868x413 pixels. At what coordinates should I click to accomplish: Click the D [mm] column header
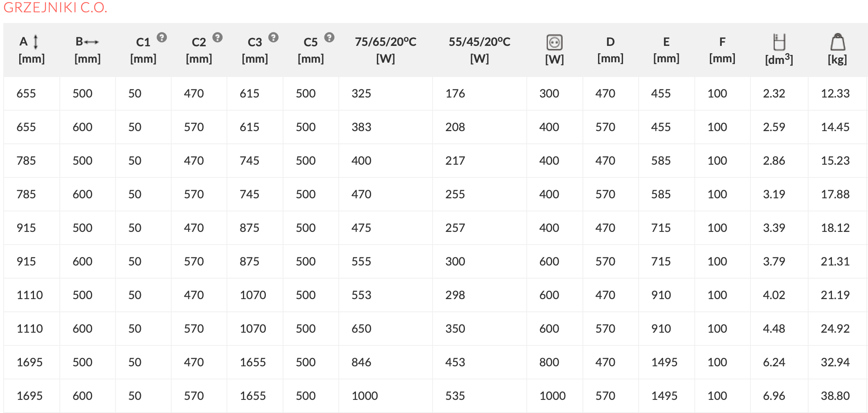point(610,50)
